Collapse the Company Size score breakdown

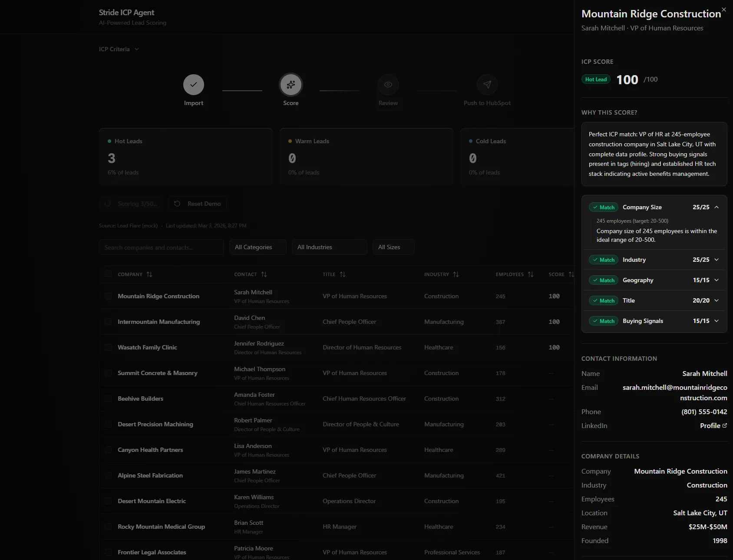click(716, 207)
